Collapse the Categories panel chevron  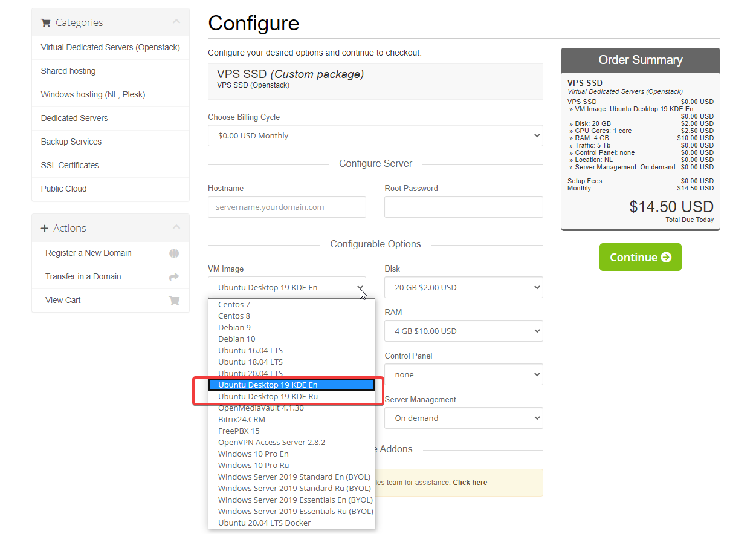point(176,22)
